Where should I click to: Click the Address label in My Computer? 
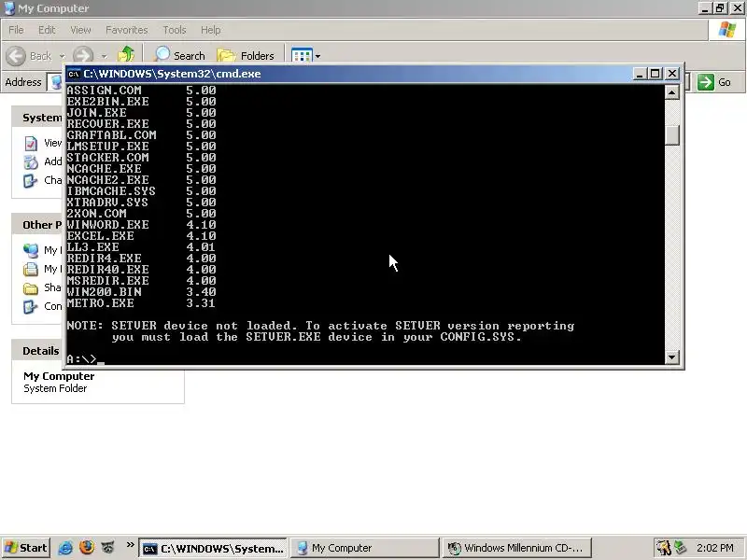[22, 82]
